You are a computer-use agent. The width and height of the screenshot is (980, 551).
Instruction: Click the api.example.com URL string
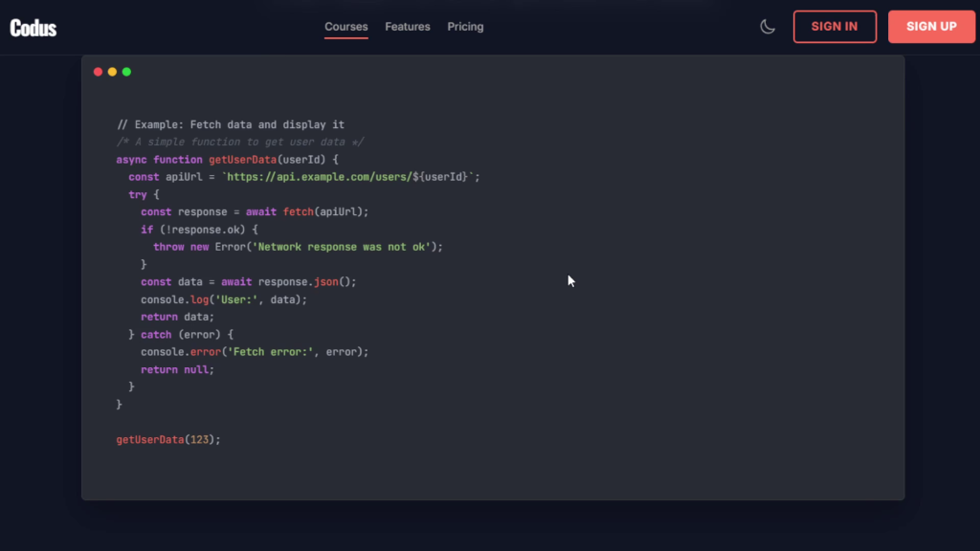350,177
